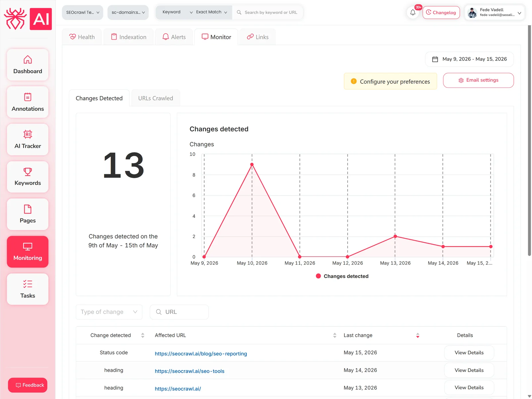This screenshot has width=532, height=399.
Task: Switch to the Health tab
Action: pyautogui.click(x=82, y=37)
